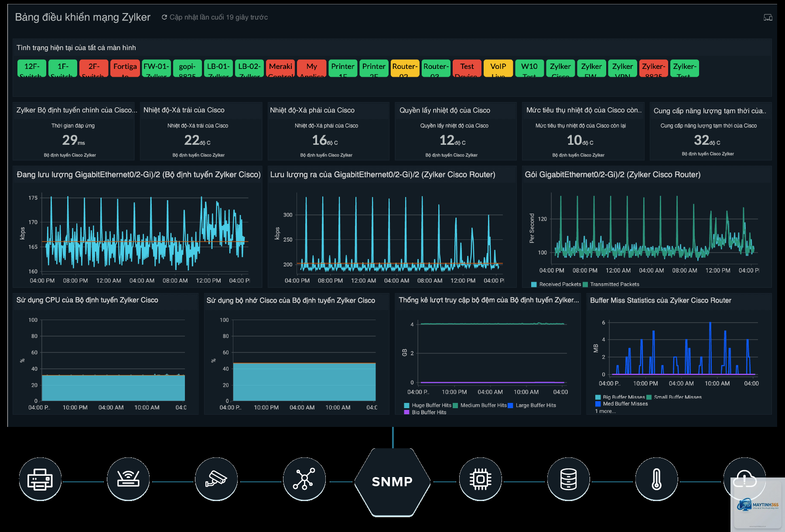Toggle Transmitted Packets legend swatch
This screenshot has width=785, height=532.
pos(585,284)
